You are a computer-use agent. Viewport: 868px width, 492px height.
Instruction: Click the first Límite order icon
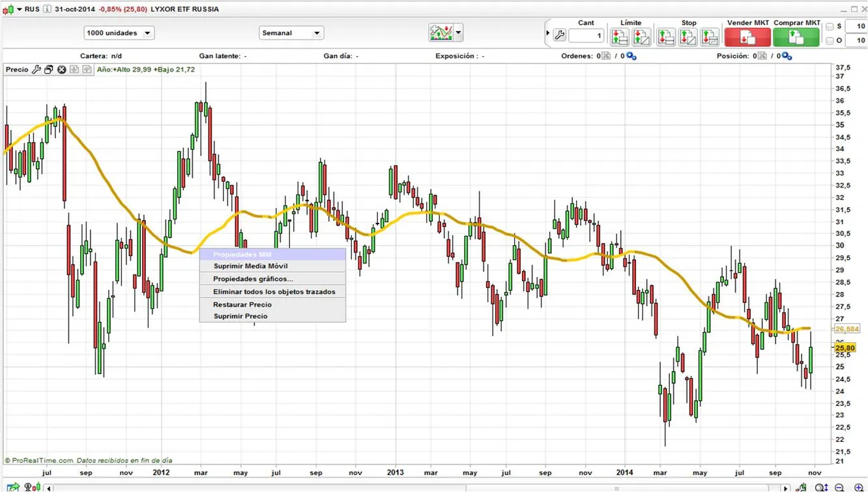point(620,36)
